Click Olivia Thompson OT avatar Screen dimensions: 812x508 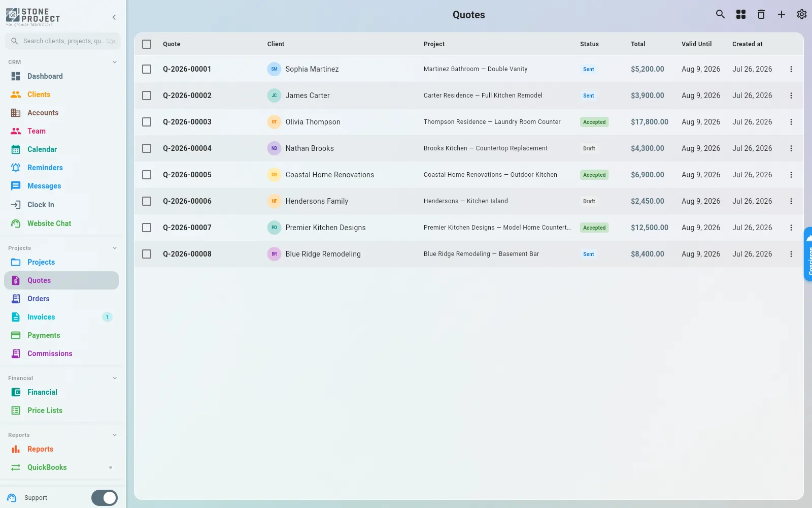point(274,122)
